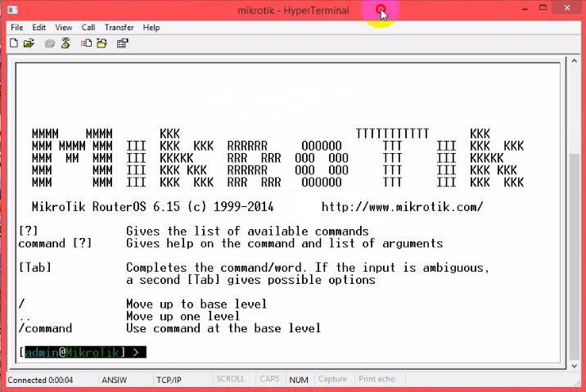Click the Call (telephone) toolbar icon

click(50, 43)
